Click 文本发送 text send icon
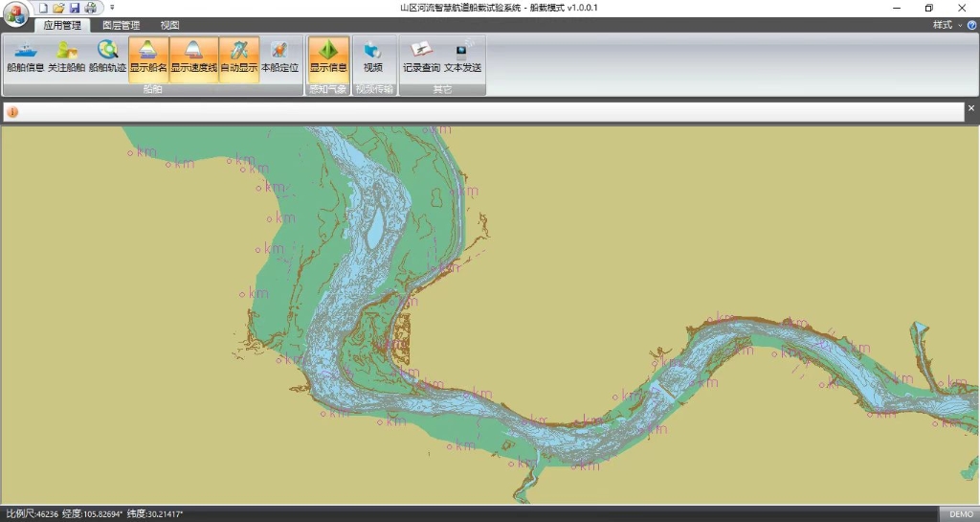The width and height of the screenshot is (980, 522). coord(463,58)
